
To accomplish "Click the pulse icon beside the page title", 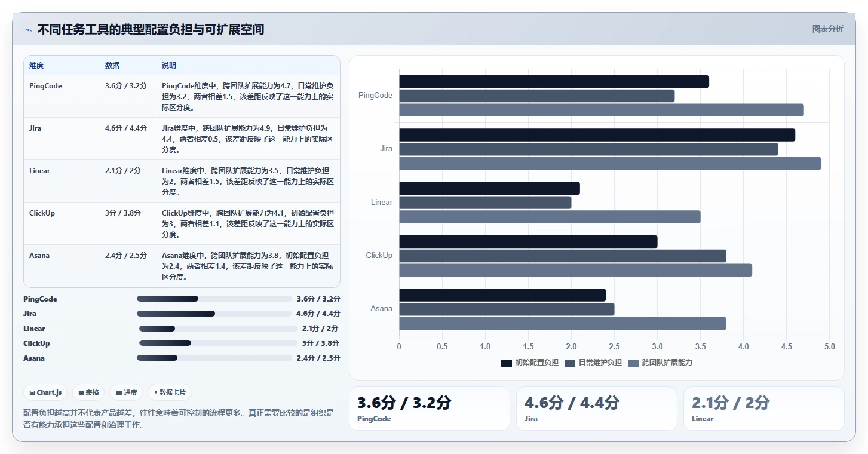I will pyautogui.click(x=28, y=30).
